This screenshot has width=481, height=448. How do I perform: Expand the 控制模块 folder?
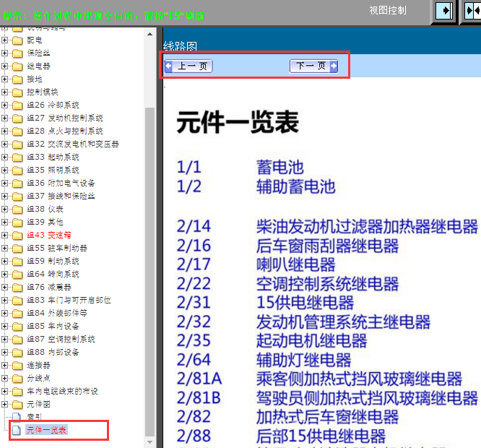4,92
